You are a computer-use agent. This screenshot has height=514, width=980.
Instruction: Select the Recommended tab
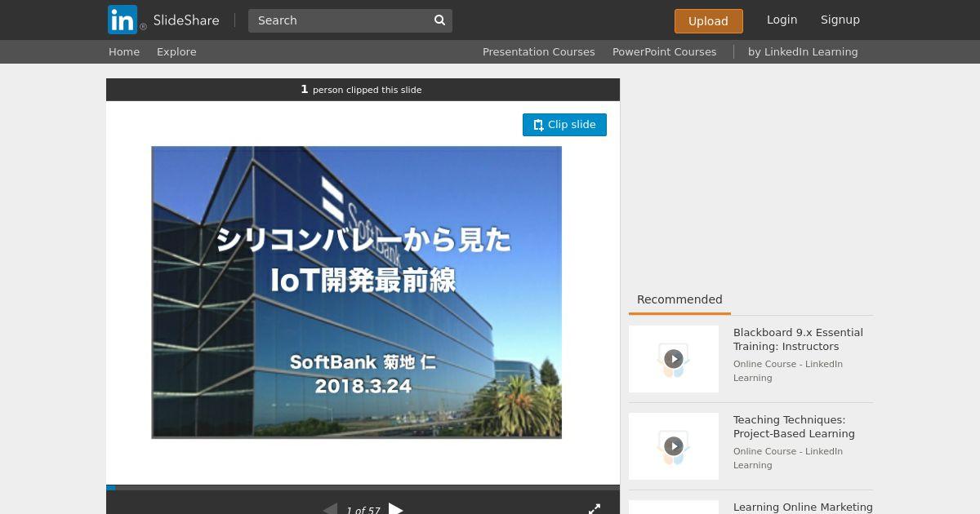679,299
